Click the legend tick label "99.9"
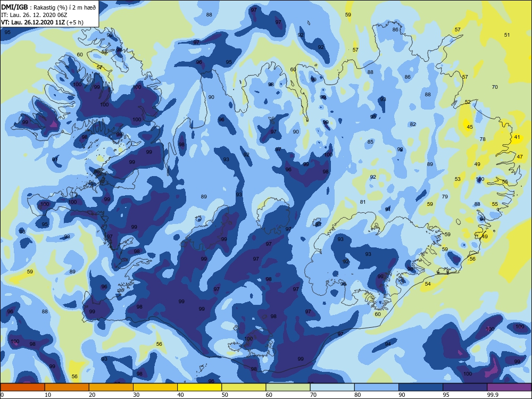 pos(493,395)
